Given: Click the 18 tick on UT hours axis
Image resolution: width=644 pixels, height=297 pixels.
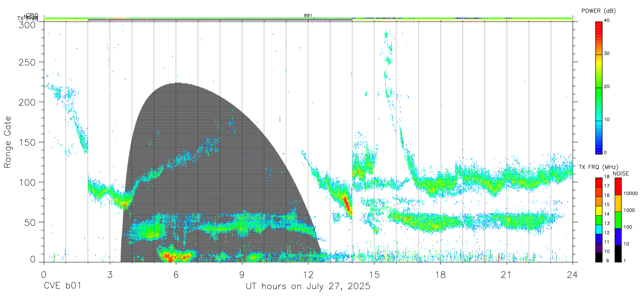Looking at the screenshot, I should click(x=441, y=274).
